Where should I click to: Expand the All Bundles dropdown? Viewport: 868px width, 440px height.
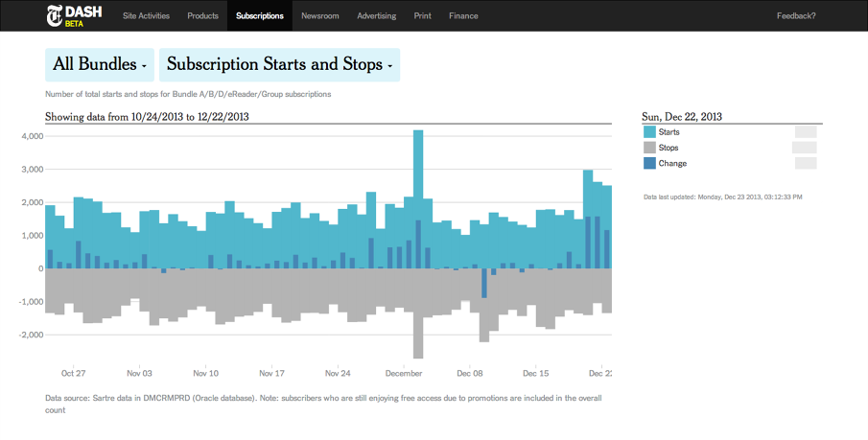(100, 65)
